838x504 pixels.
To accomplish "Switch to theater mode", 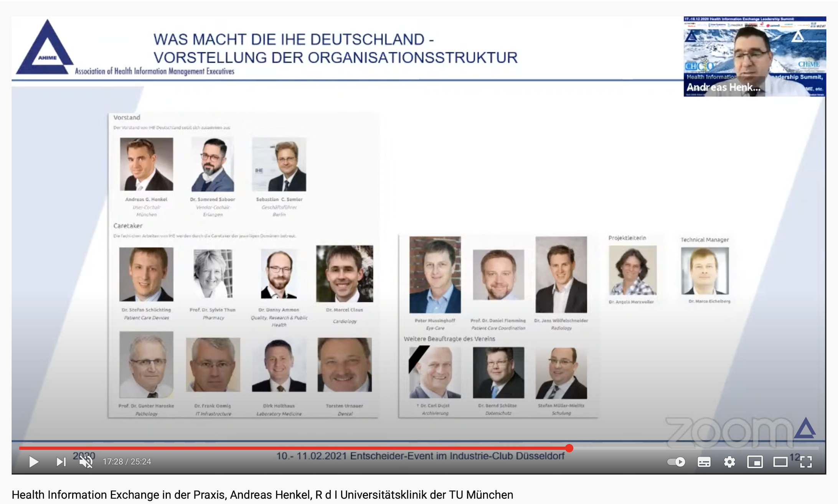I will pyautogui.click(x=780, y=462).
